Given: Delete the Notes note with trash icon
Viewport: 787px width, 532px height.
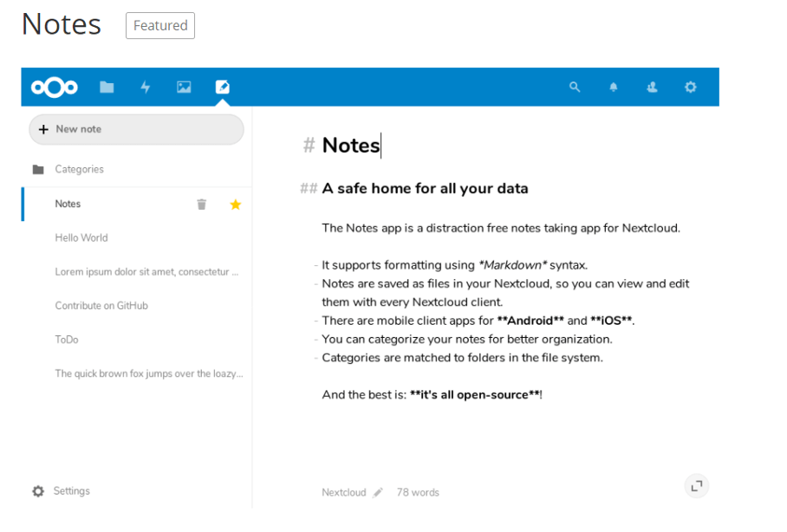Looking at the screenshot, I should 202,204.
